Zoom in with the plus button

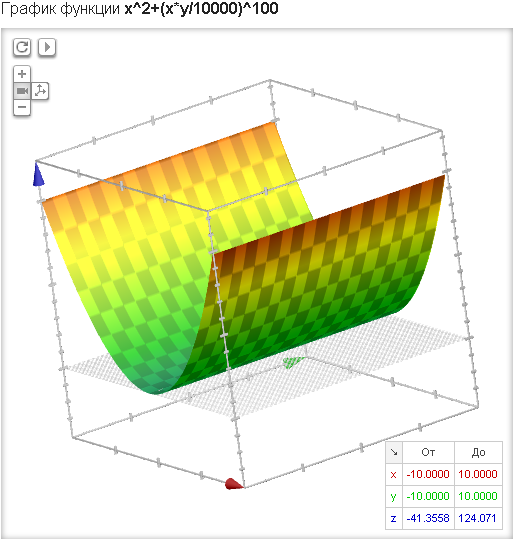22,74
